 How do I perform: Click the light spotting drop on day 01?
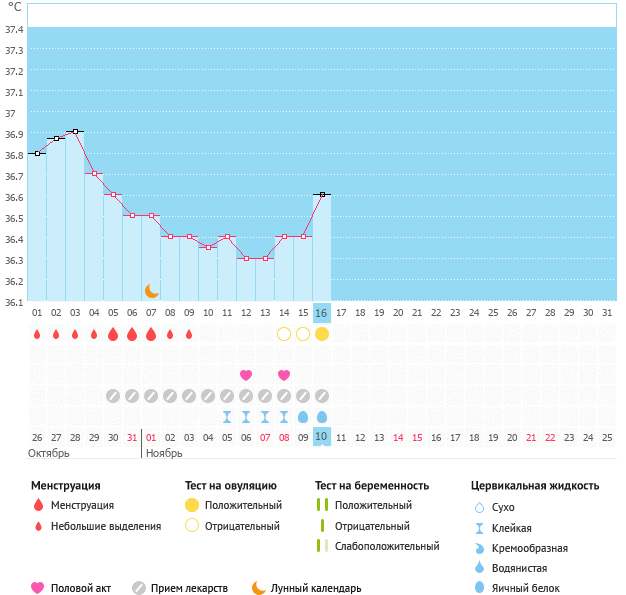coord(37,334)
